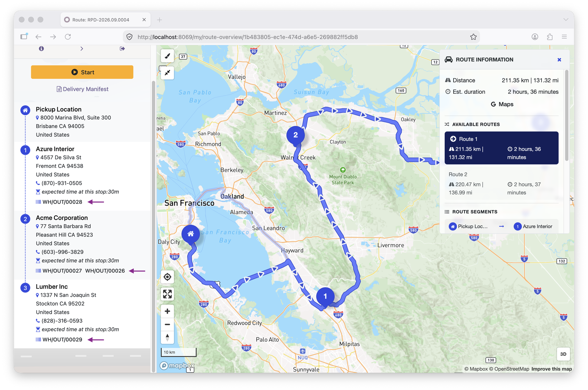Click the map style paintbrush icon

tap(167, 56)
